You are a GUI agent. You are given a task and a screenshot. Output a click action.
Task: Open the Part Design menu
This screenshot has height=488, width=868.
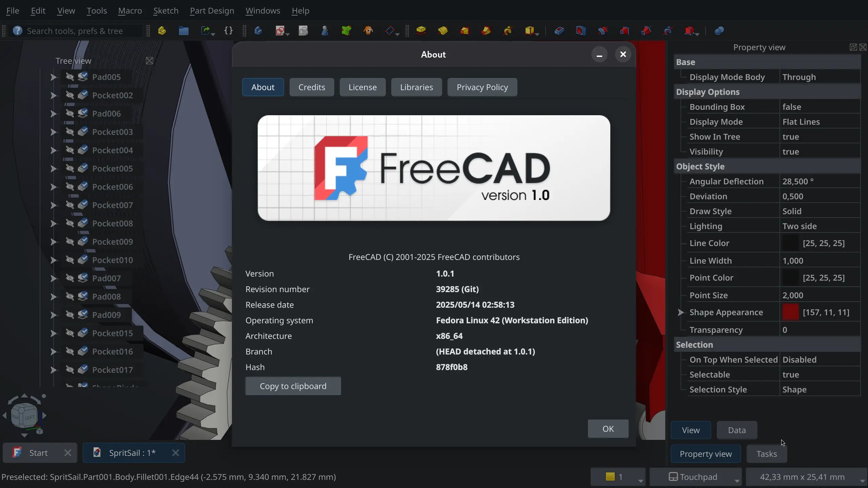[x=212, y=11]
